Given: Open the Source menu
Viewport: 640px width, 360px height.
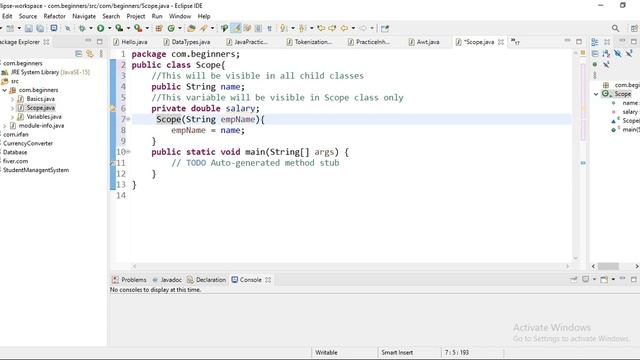Looking at the screenshot, I should (x=28, y=16).
